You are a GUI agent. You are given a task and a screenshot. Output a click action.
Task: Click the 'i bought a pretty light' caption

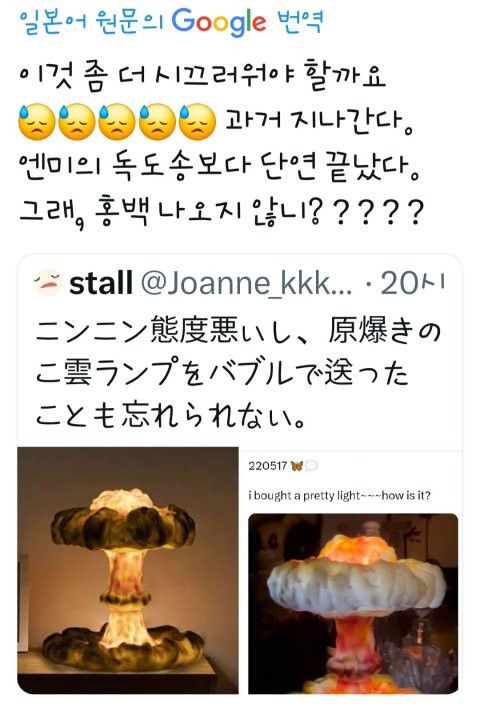(x=339, y=496)
